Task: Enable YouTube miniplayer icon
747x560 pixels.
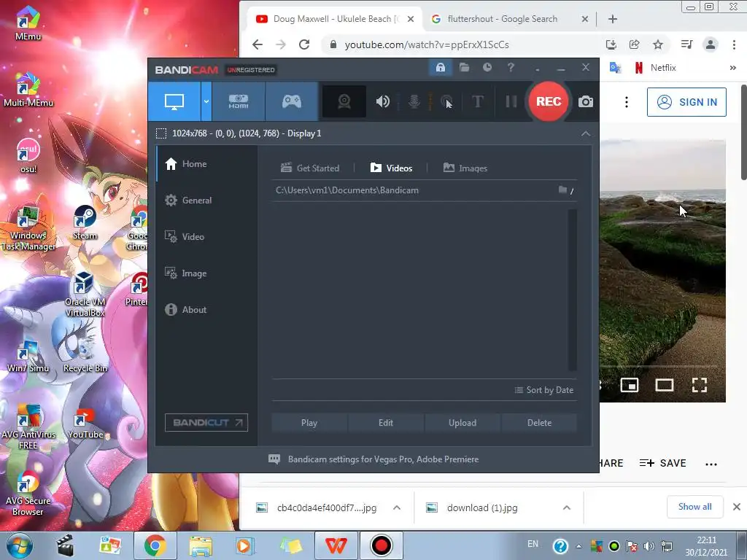Action: click(630, 385)
